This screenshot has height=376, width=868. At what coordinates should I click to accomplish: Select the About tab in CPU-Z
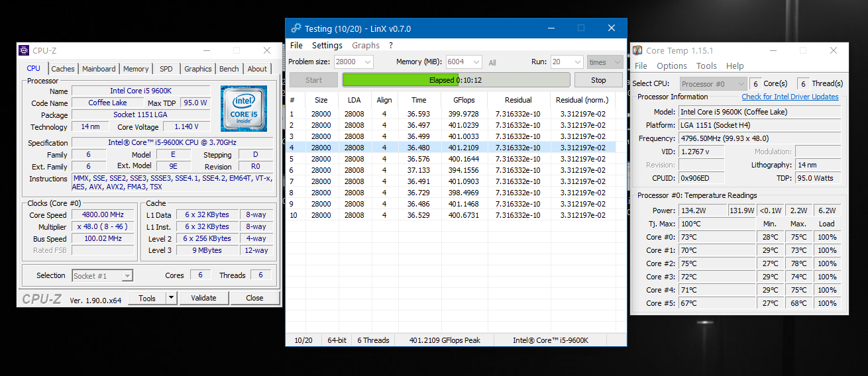(257, 69)
